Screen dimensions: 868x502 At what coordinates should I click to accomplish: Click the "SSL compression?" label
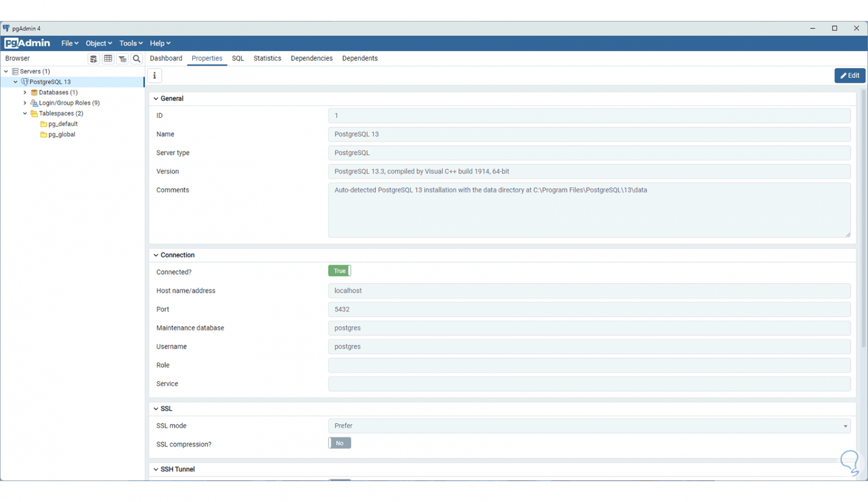pos(184,444)
